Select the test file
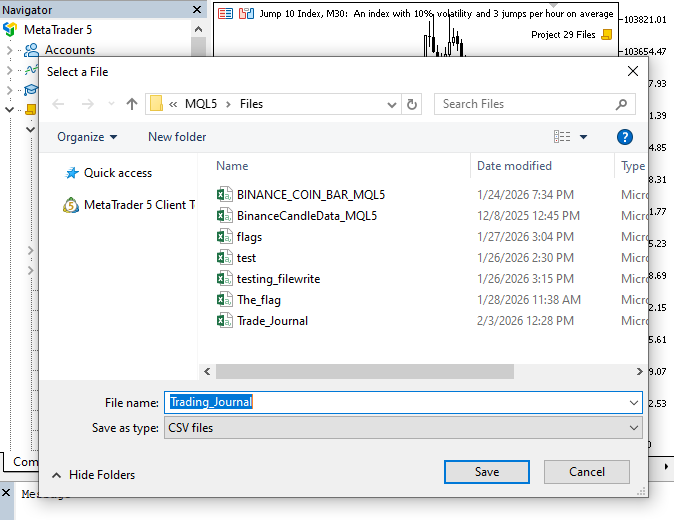 [246, 258]
